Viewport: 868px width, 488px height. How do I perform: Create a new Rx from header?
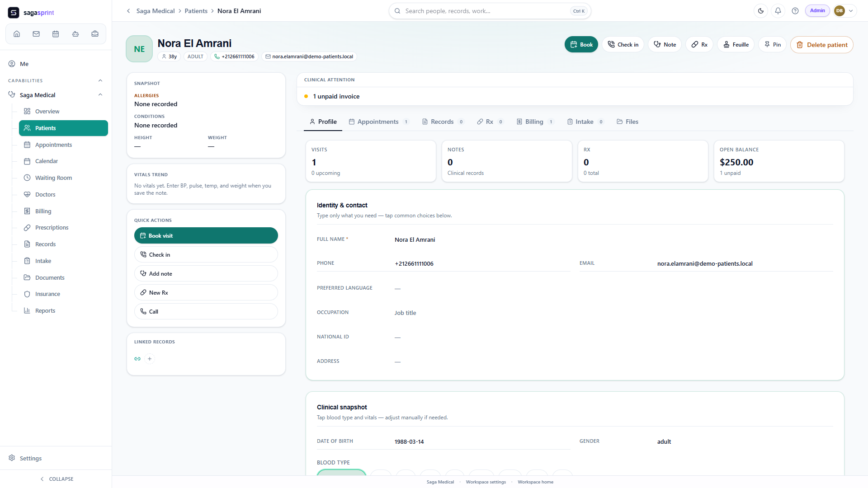point(699,44)
